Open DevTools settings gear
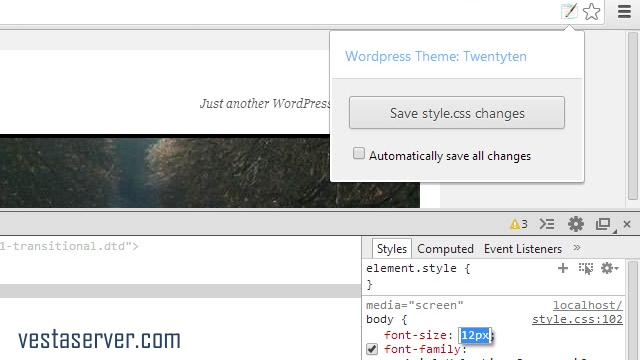This screenshot has height=360, width=640. click(x=576, y=224)
